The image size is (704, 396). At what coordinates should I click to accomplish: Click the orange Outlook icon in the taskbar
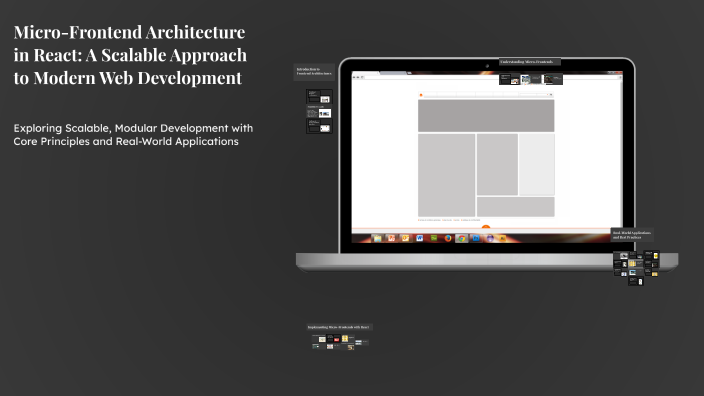tap(405, 238)
